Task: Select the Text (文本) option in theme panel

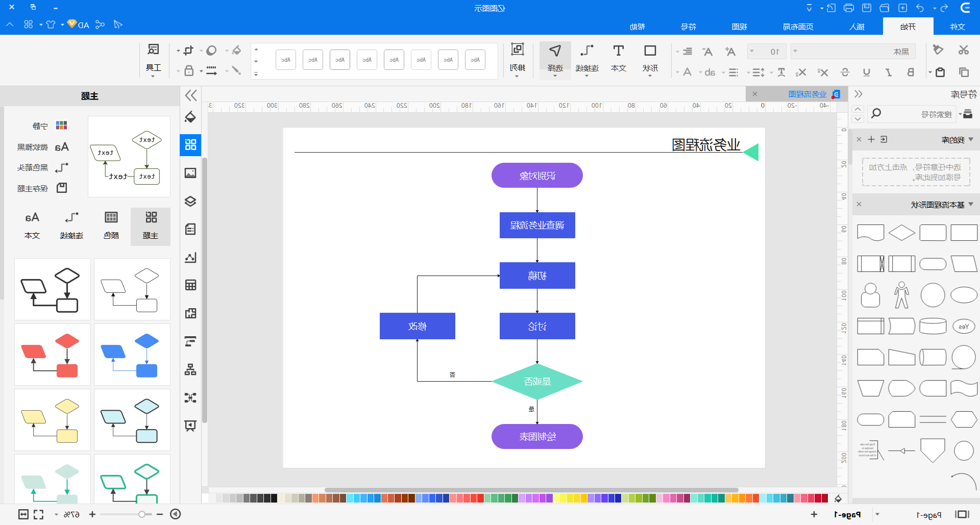Action: coord(32,226)
